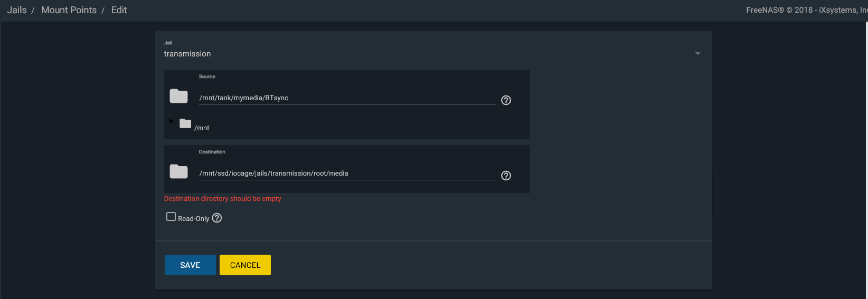
Task: Go to Jails in the breadcrumb
Action: pyautogui.click(x=17, y=10)
